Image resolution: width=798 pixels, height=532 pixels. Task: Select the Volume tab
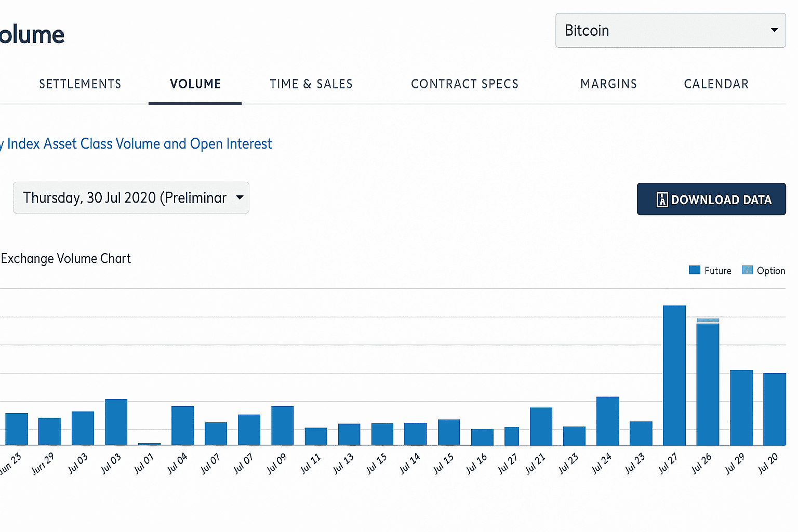click(195, 84)
